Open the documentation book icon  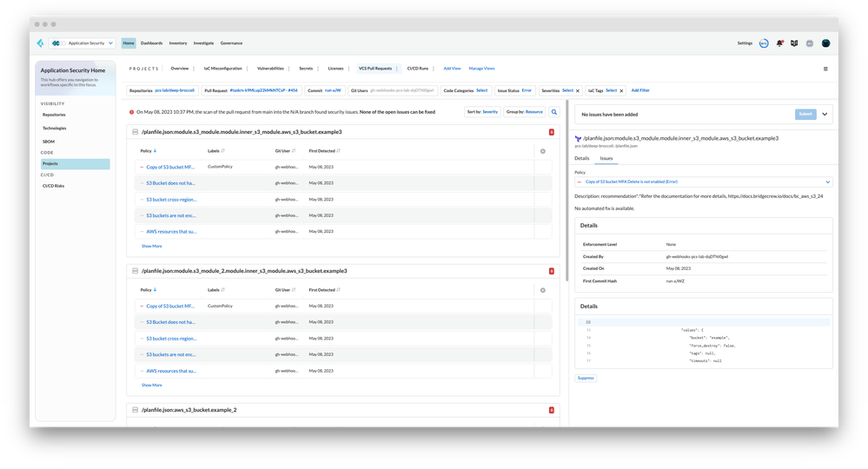point(794,43)
